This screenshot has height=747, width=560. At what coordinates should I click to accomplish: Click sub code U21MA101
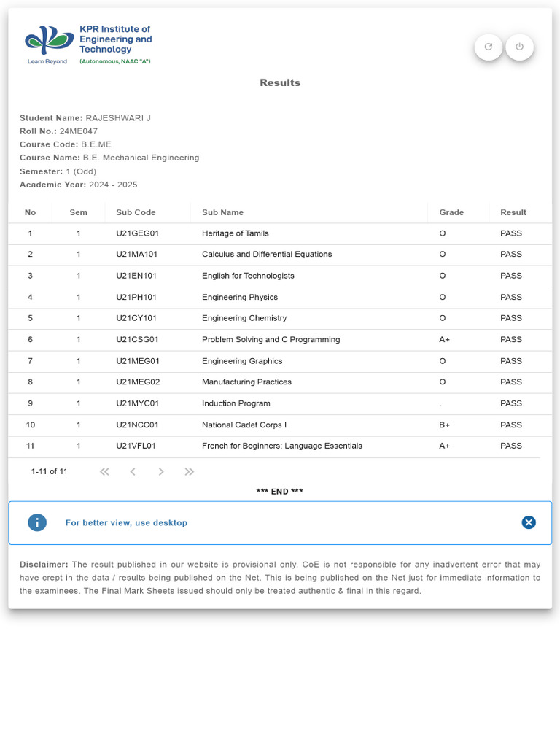(136, 255)
